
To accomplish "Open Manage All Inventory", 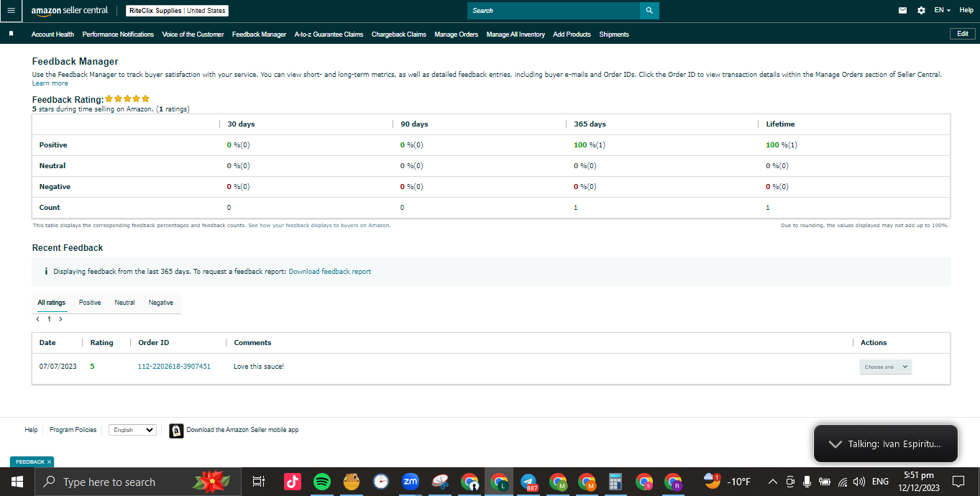I will click(x=516, y=35).
